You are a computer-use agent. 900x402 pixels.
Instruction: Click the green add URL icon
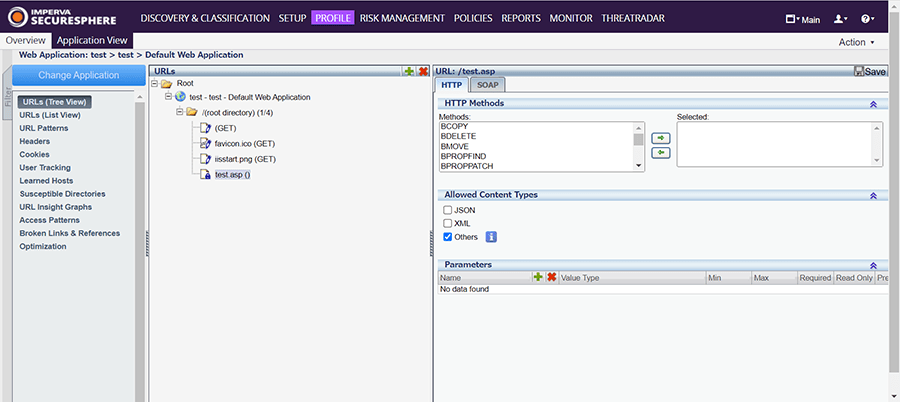pos(410,71)
